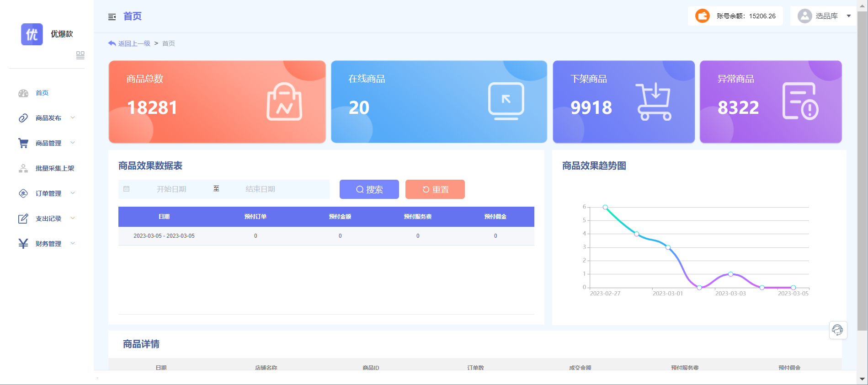Click the back arrow icon in breadcrumb

pyautogui.click(x=112, y=43)
